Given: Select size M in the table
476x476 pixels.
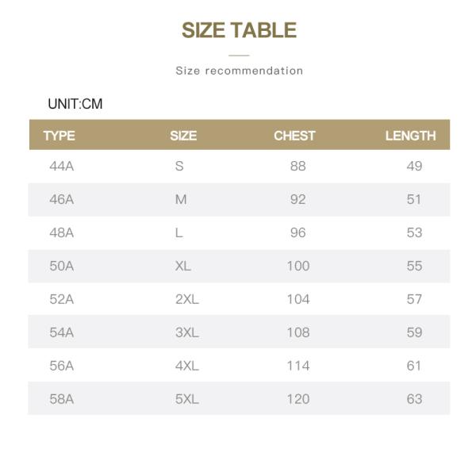Looking at the screenshot, I should tap(181, 199).
